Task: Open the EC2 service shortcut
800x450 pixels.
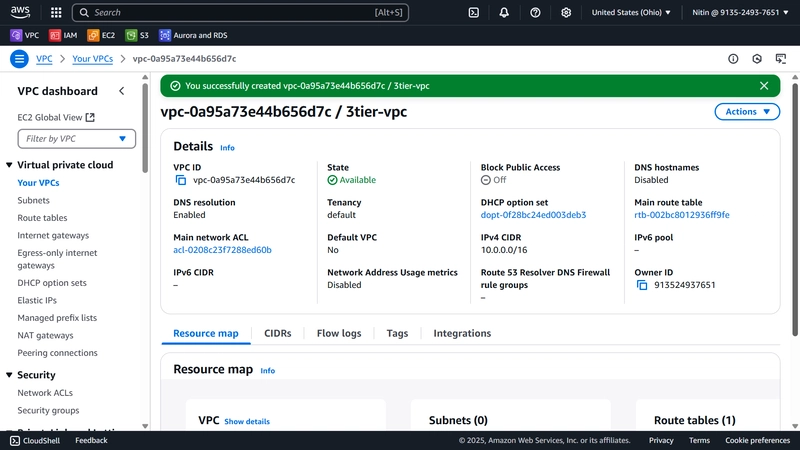Action: click(101, 35)
